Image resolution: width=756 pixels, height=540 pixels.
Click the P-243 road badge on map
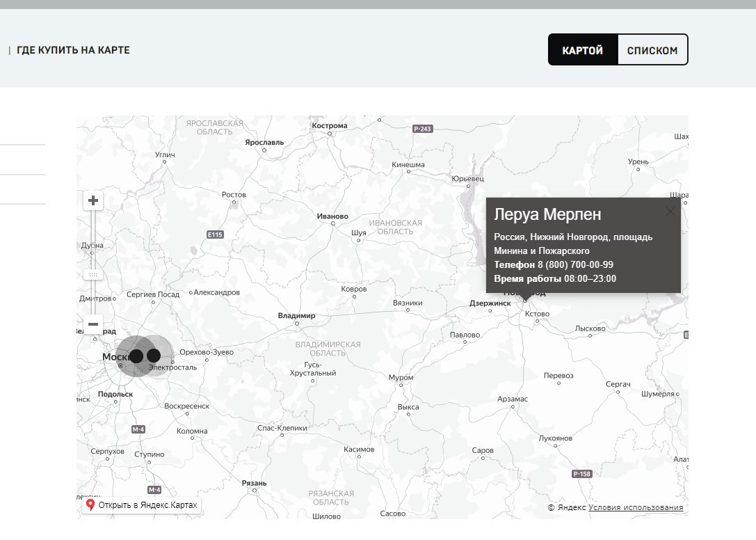(x=422, y=129)
